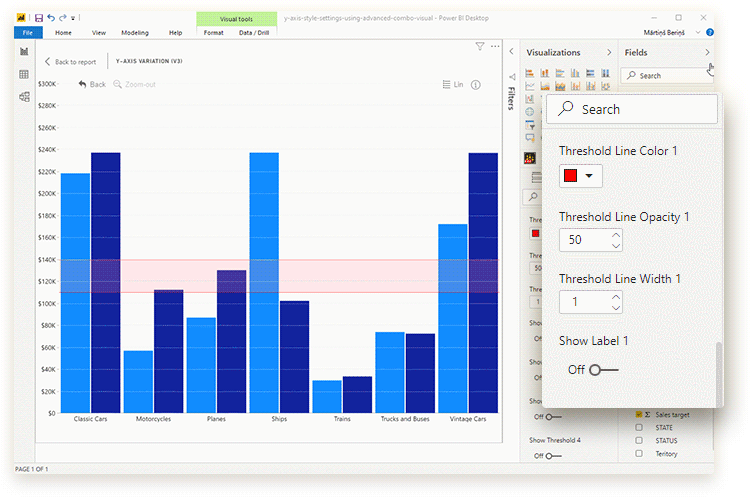
Task: Select the stacked area chart visualization icon
Action: pos(560,86)
